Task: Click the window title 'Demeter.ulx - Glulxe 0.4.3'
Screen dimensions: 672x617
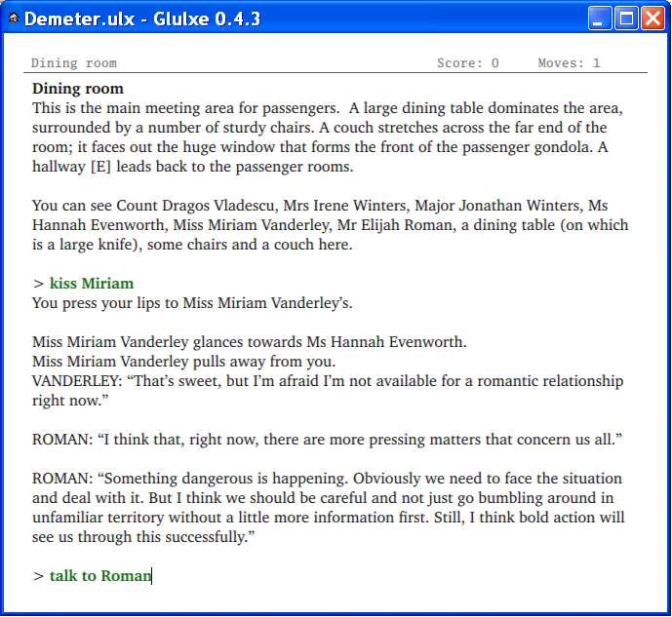Action: click(x=142, y=19)
